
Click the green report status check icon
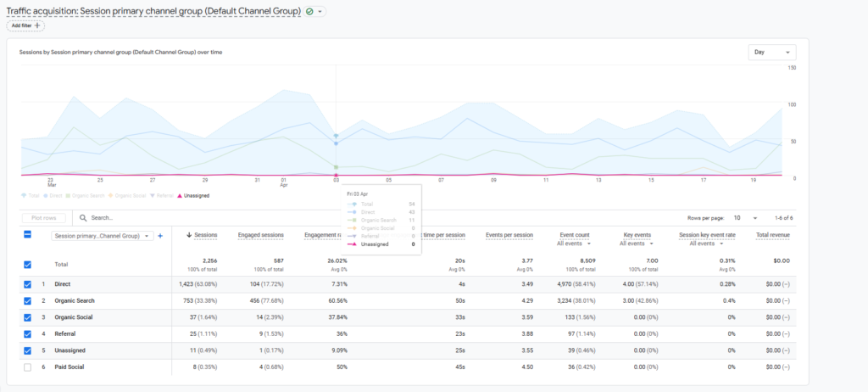click(310, 11)
